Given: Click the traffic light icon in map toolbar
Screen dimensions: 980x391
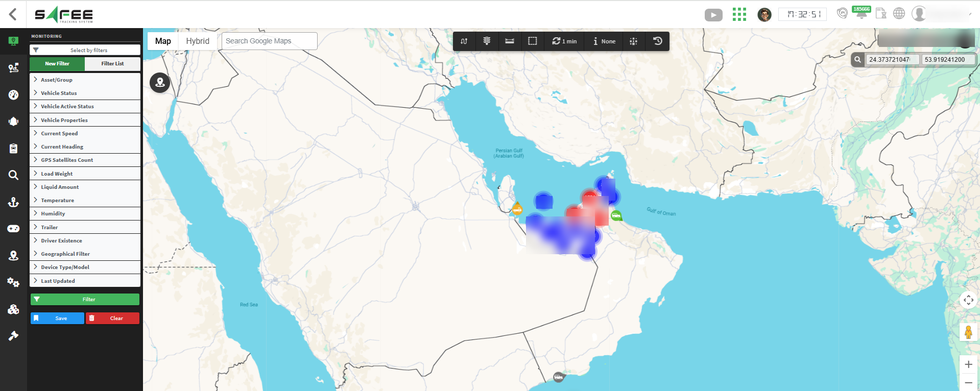Looking at the screenshot, I should coord(487,41).
